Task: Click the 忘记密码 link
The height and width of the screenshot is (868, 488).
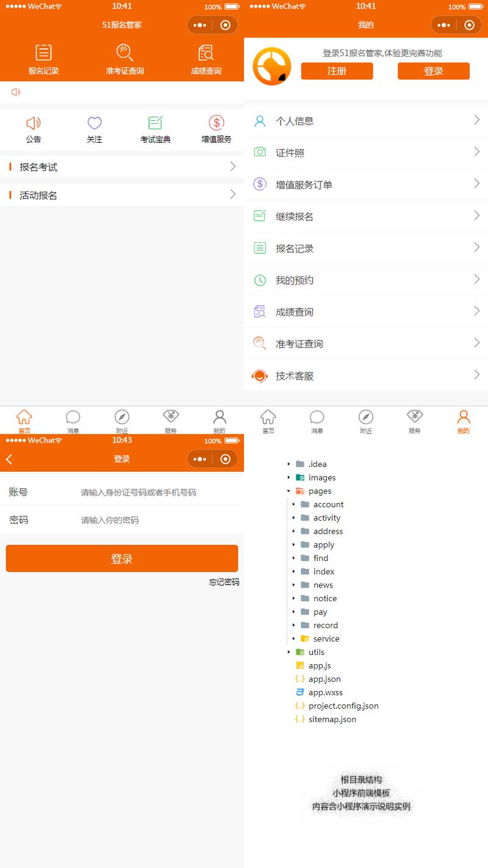Action: click(x=224, y=582)
